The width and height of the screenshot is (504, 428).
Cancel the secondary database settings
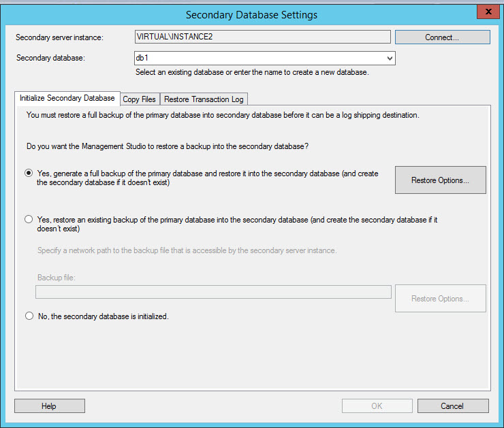(x=452, y=406)
